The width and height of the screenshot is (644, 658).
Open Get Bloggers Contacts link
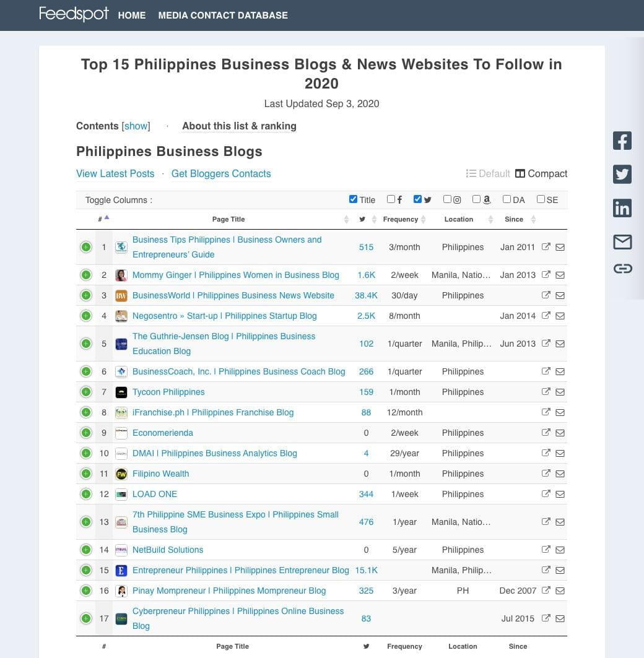click(x=221, y=174)
